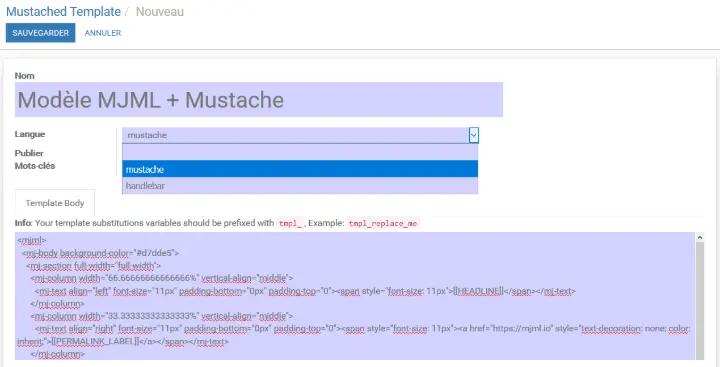
Task: Click the 'https://mjml.io' URL in code
Action: tap(523, 329)
